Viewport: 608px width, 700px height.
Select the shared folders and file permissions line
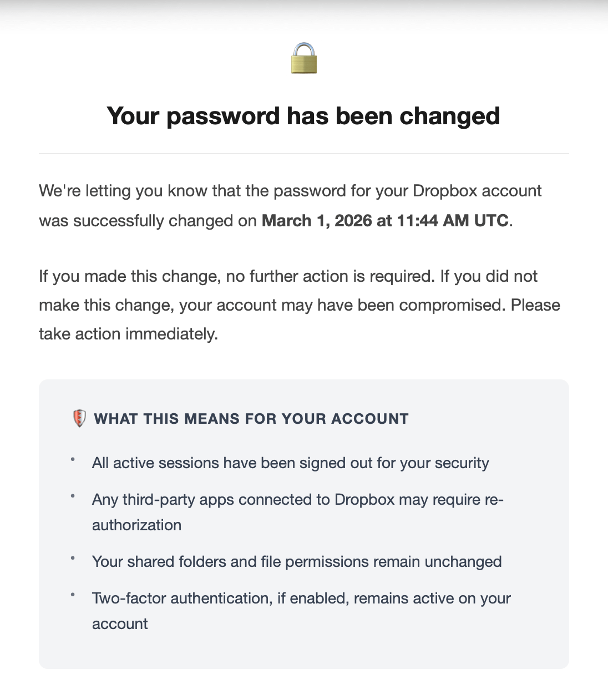click(297, 562)
